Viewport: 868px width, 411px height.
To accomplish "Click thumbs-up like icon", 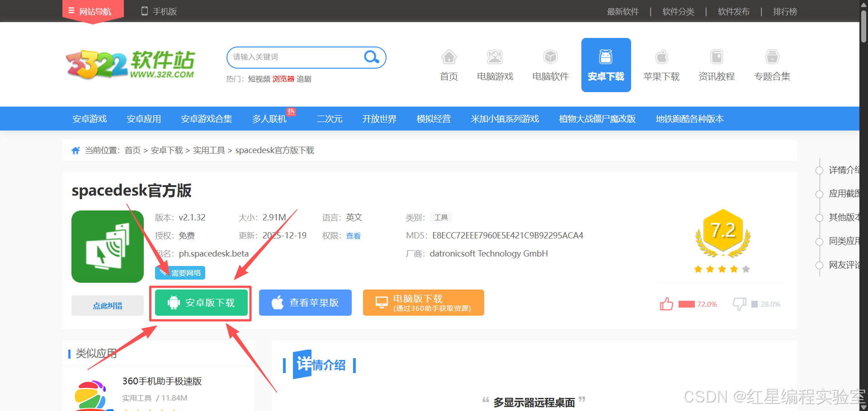I will tap(666, 304).
